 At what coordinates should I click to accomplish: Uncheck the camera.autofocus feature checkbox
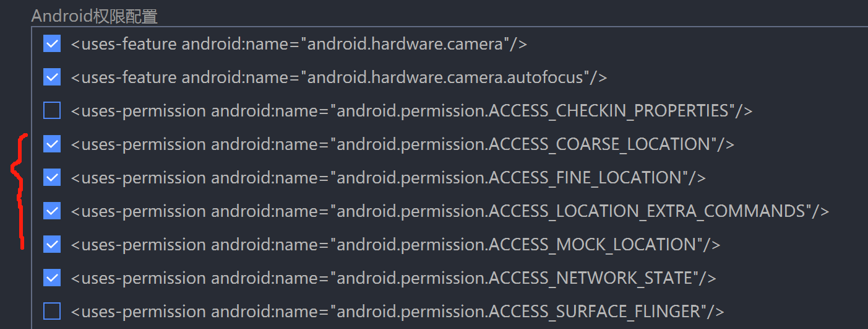click(x=52, y=77)
